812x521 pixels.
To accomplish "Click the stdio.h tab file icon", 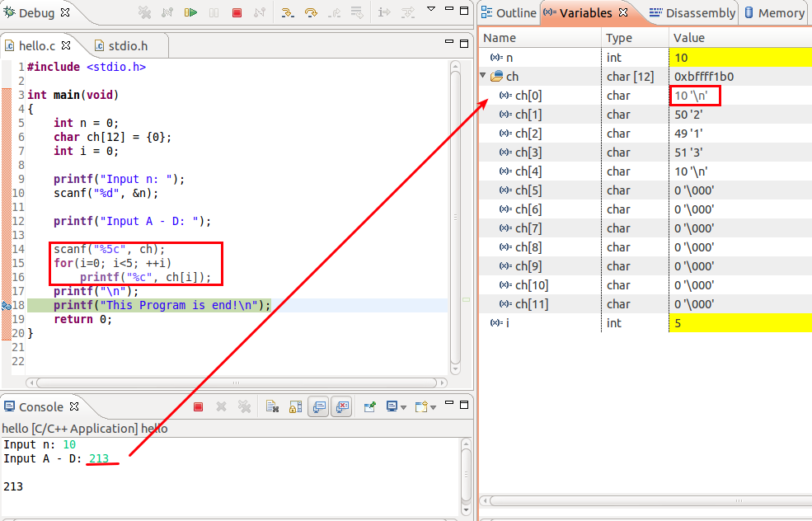I will tap(100, 46).
